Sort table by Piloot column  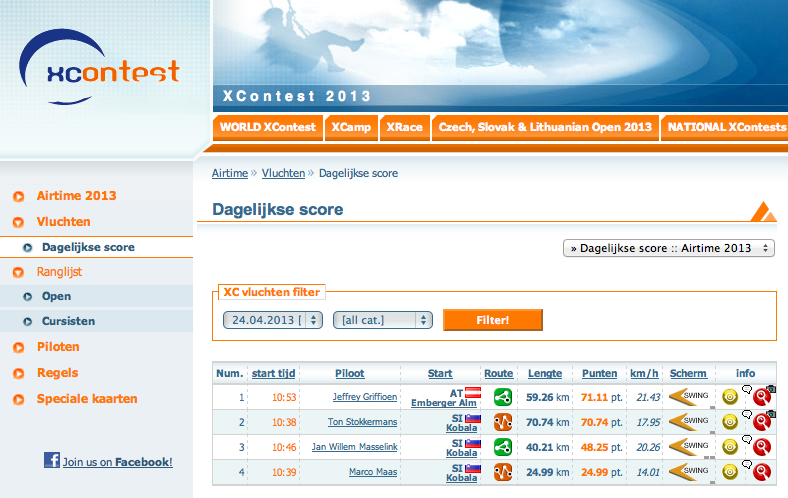click(x=350, y=373)
